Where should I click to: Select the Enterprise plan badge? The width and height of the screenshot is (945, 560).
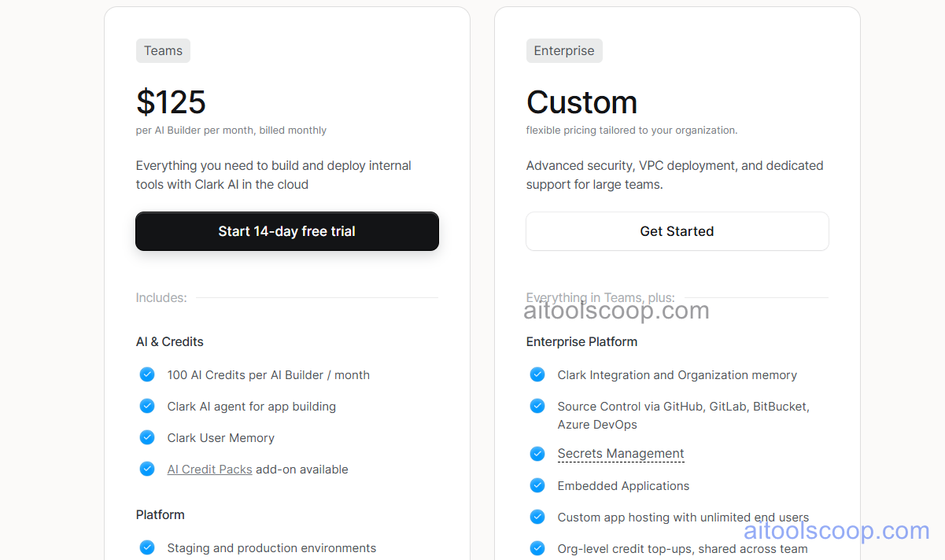[x=564, y=51]
